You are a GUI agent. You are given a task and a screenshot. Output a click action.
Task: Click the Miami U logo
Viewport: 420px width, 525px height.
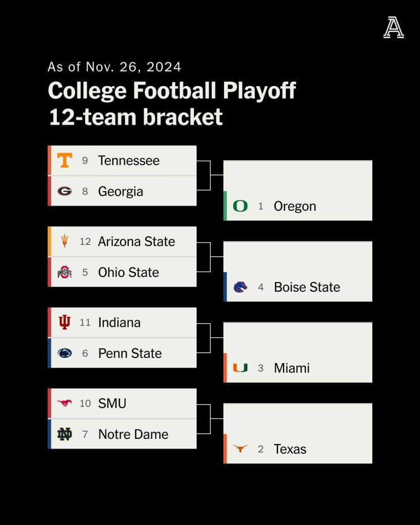[240, 368]
